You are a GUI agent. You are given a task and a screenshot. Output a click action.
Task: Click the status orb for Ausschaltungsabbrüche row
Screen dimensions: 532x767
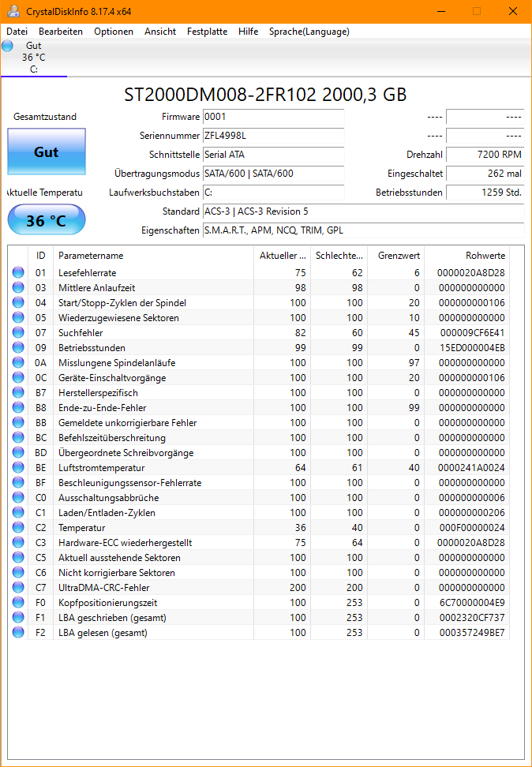pos(18,498)
